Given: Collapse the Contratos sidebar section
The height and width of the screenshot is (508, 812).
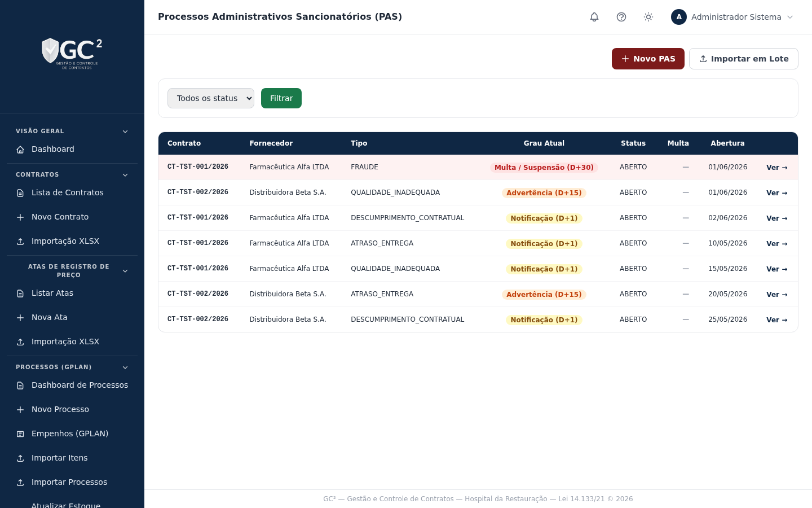Looking at the screenshot, I should click(125, 175).
